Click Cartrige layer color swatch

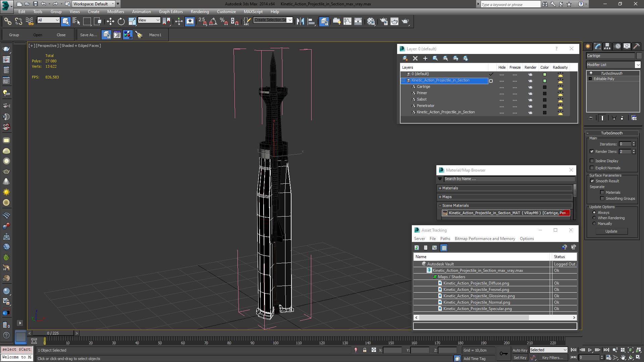point(544,87)
